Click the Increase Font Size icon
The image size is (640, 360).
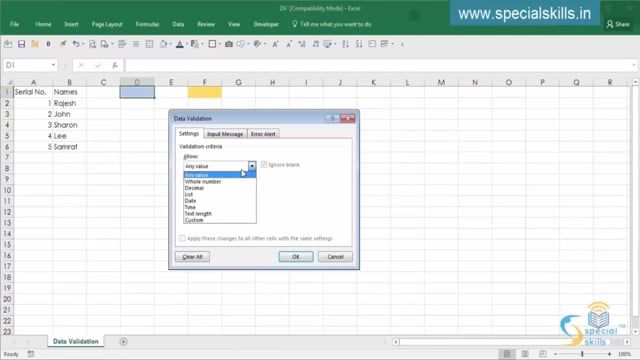(x=275, y=44)
